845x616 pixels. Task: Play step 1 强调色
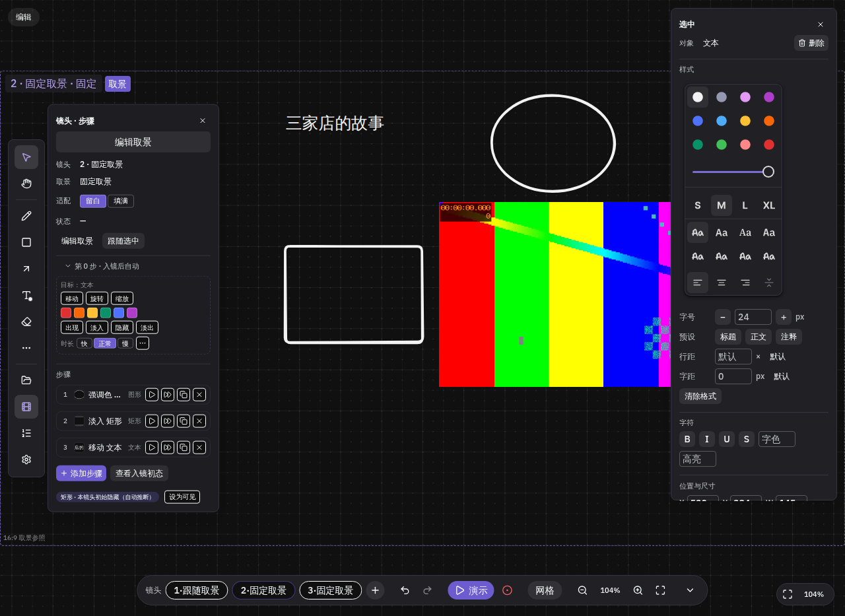(x=152, y=395)
